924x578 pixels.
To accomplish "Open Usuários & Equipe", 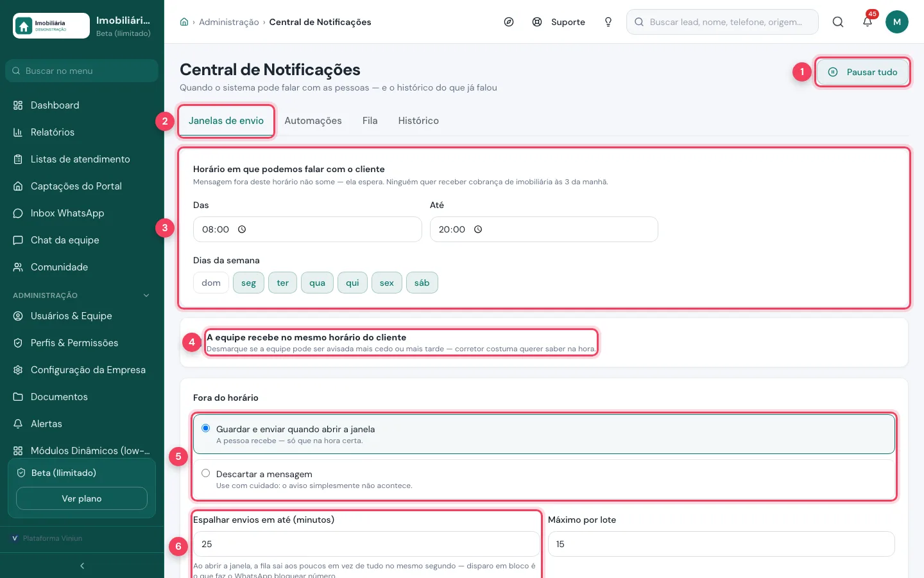I will point(82,316).
